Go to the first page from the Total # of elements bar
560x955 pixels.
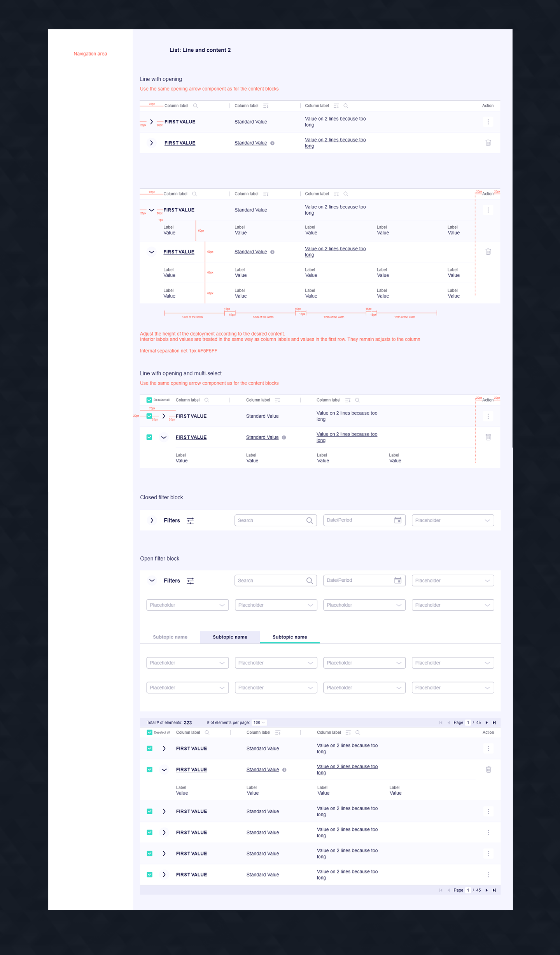tap(441, 722)
